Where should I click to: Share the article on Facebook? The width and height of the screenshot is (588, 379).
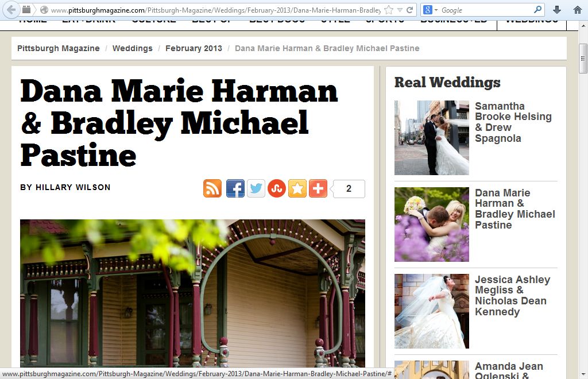click(x=235, y=188)
